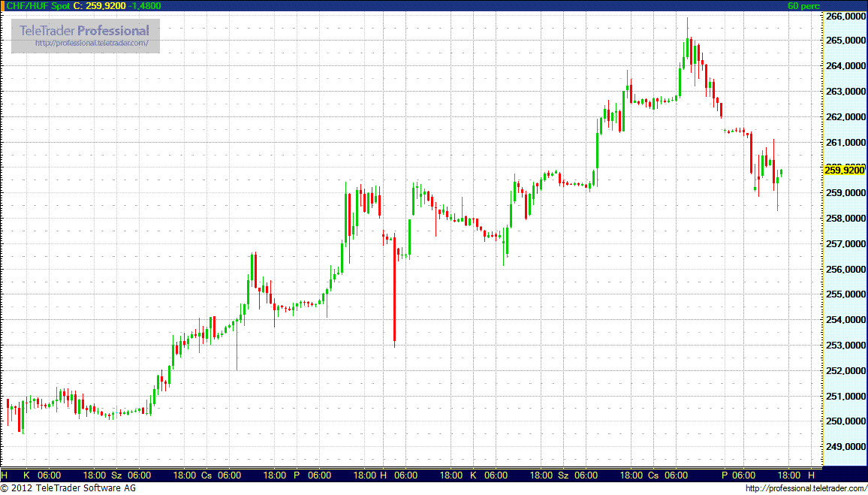Image resolution: width=868 pixels, height=495 pixels.
Task: Click the 253,0000 price axis label
Action: point(845,345)
